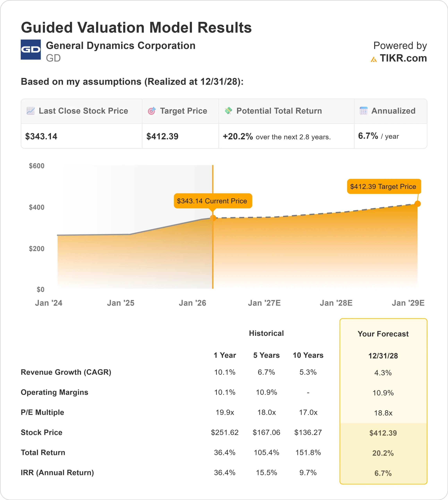The height and width of the screenshot is (500, 448).
Task: Toggle the Historical columns section
Action: pyautogui.click(x=267, y=333)
